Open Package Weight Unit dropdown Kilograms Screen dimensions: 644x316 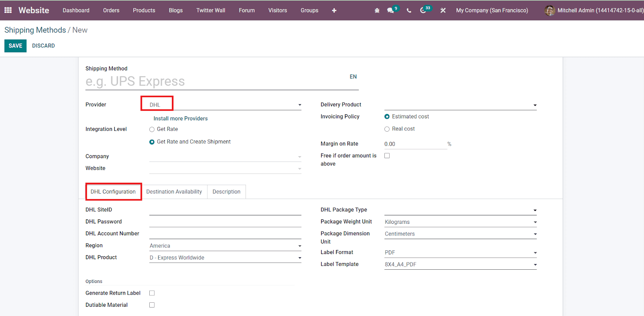(460, 222)
